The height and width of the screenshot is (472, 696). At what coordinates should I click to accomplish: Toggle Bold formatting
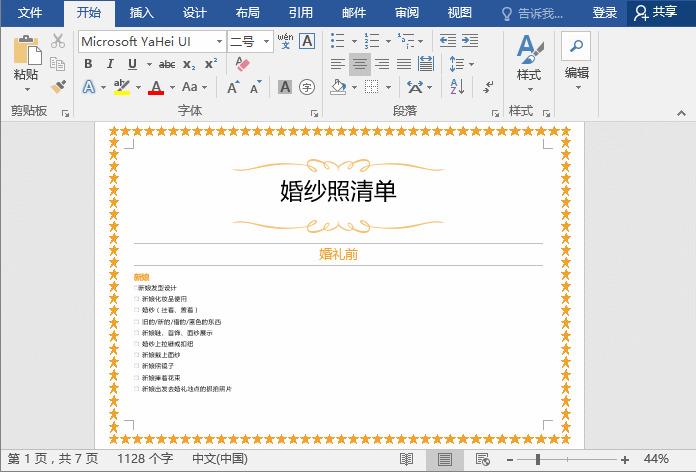(88, 64)
